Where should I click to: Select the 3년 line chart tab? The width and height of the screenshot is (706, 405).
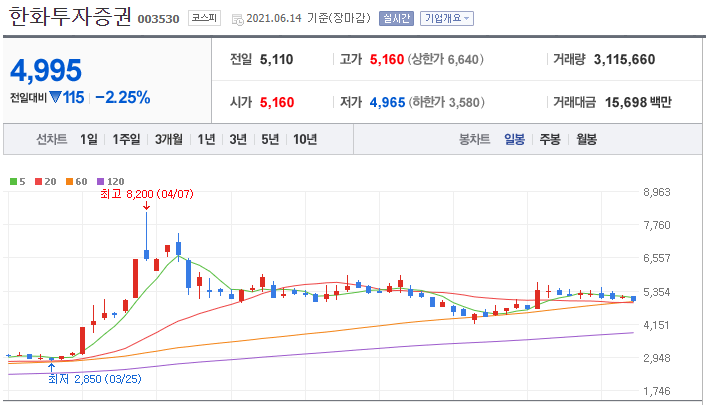click(x=238, y=140)
